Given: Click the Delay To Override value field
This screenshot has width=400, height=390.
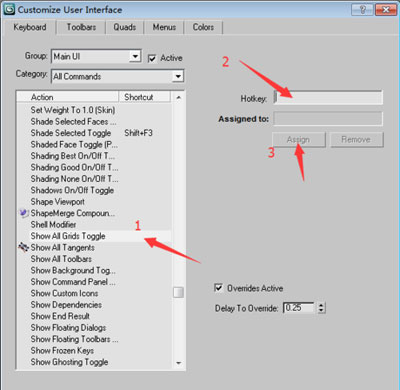Looking at the screenshot, I should click(299, 307).
